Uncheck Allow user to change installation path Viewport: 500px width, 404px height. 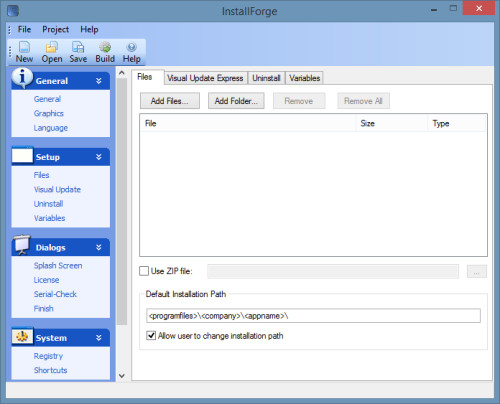(151, 335)
